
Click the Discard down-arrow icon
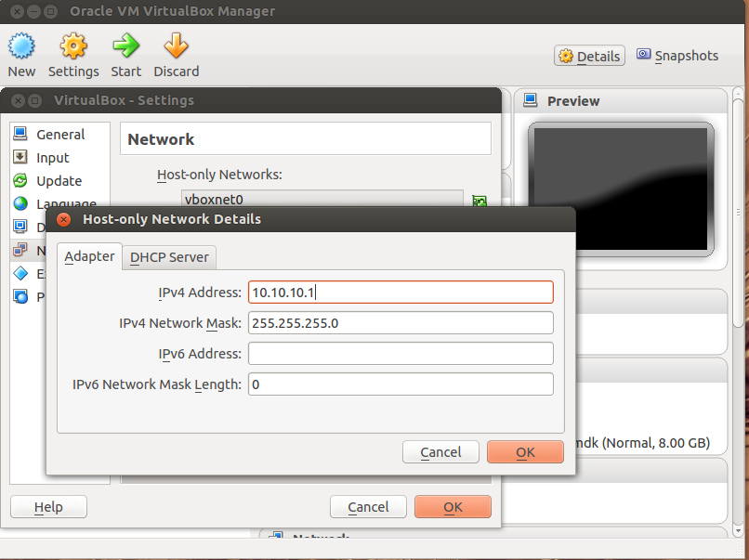pos(177,46)
